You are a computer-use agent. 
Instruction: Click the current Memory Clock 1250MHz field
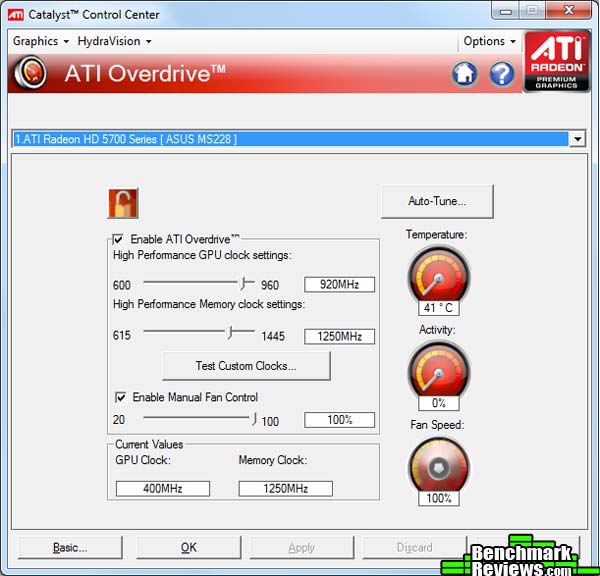[x=285, y=489]
